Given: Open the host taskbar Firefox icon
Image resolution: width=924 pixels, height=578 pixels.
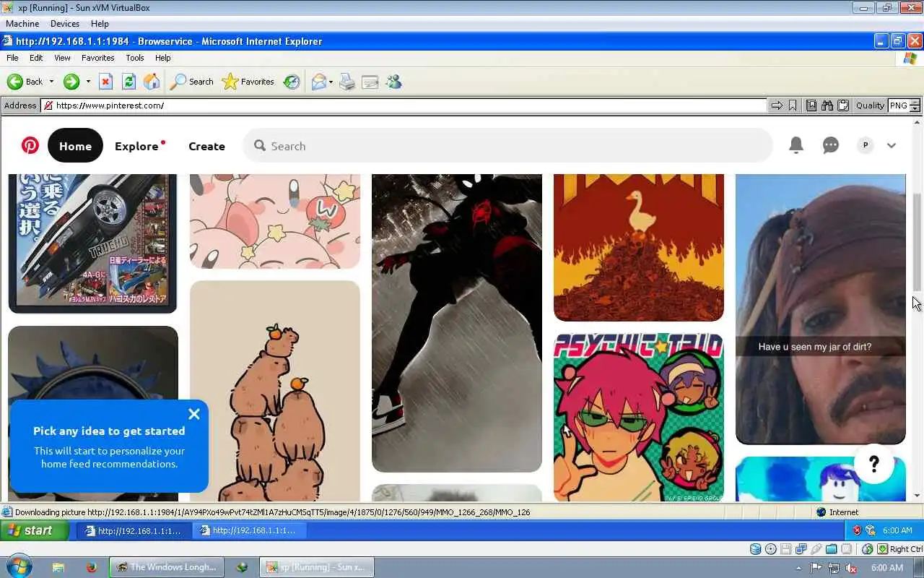Looking at the screenshot, I should [x=92, y=567].
